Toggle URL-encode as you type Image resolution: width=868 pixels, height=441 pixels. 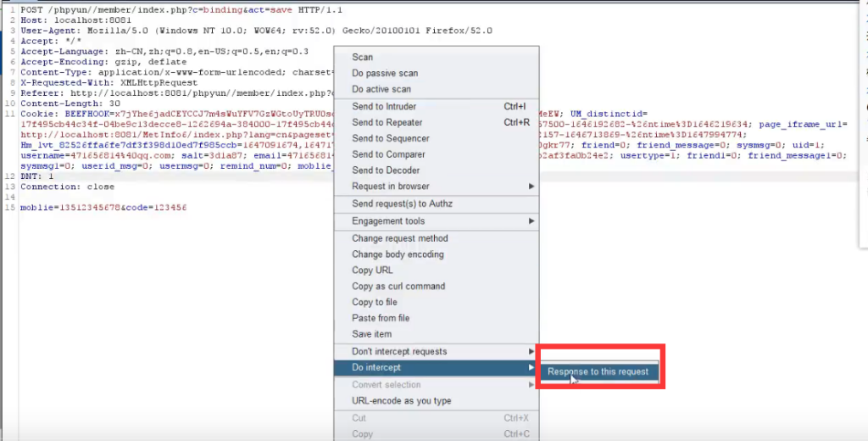(x=437, y=400)
